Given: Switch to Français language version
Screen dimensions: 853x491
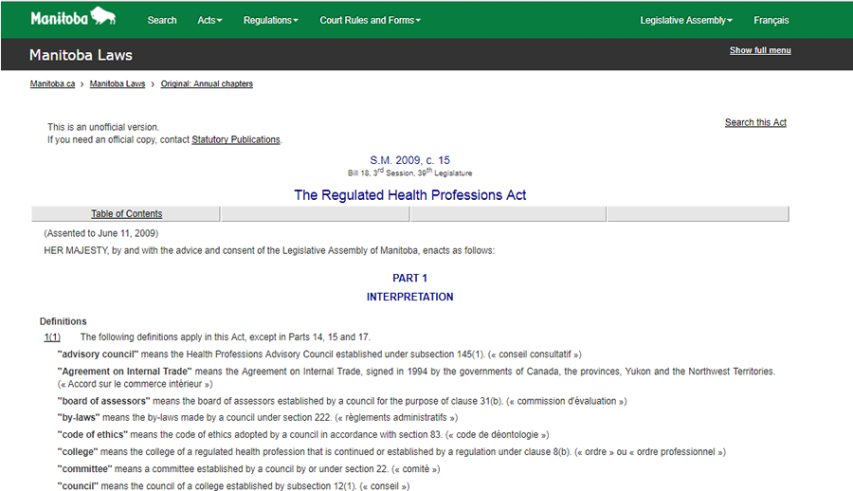Looking at the screenshot, I should click(771, 20).
